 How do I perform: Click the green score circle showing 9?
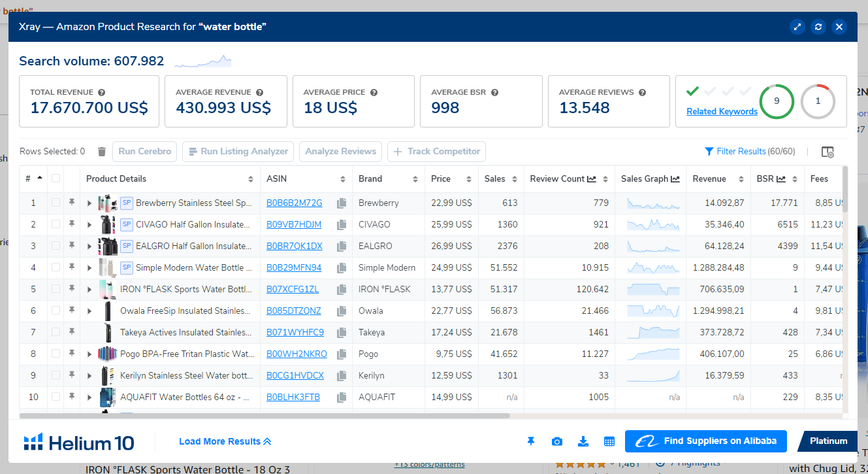click(777, 101)
